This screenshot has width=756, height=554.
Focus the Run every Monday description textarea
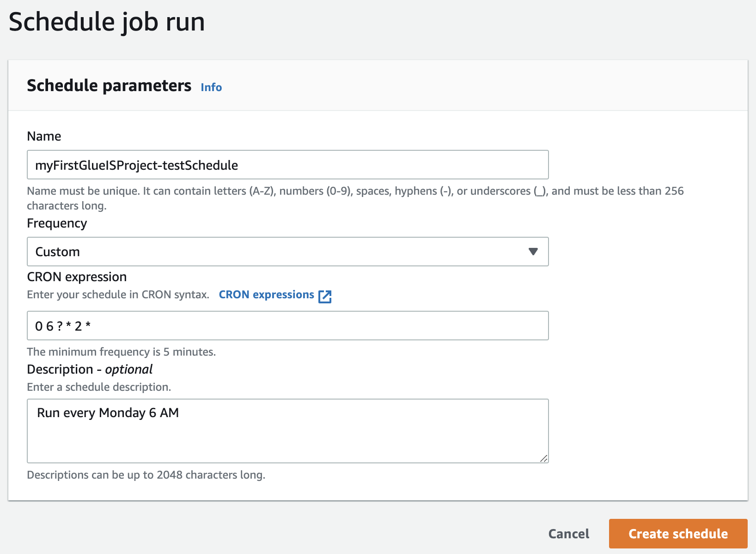287,431
